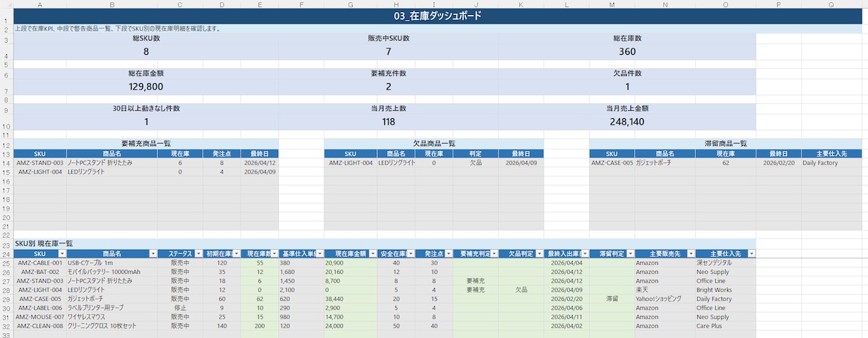The image size is (868, 338).
Task: Click the 2026/02/20 date in 滞留商品一覧
Action: (778, 163)
